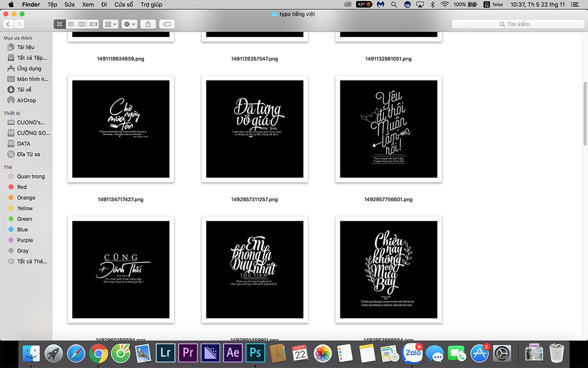
Task: Launch Photoshop from the Dock
Action: tap(255, 353)
